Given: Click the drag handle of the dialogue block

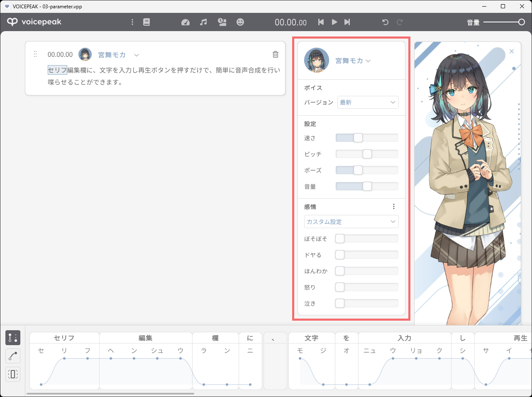Looking at the screenshot, I should [35, 54].
